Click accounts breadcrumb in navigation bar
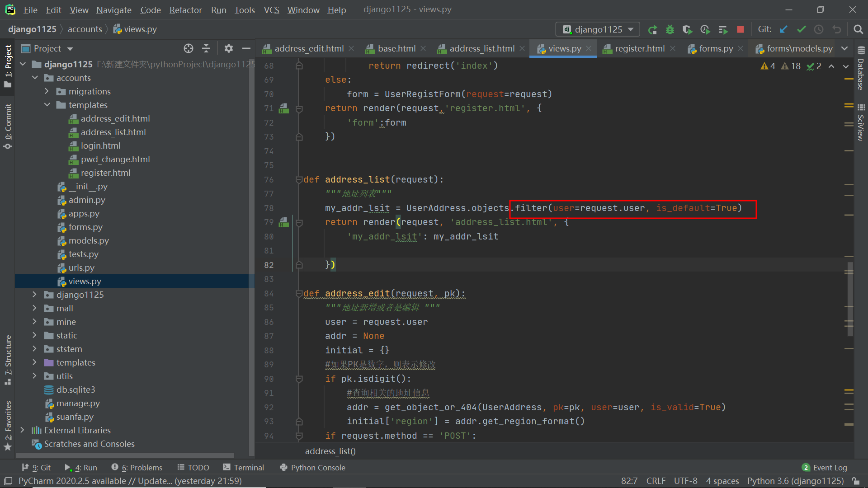The height and width of the screenshot is (488, 868). [85, 29]
